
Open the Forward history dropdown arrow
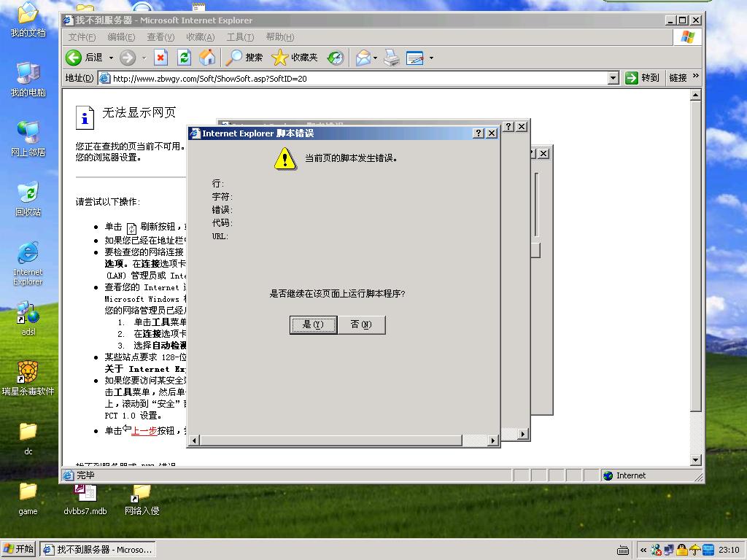144,58
